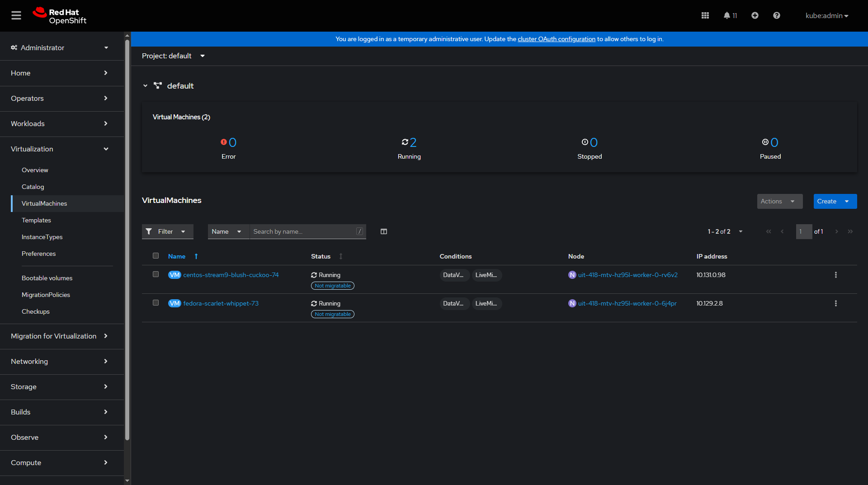Screen dimensions: 868x485
Task: Click Not migratable label on fedora row
Action: click(x=333, y=314)
